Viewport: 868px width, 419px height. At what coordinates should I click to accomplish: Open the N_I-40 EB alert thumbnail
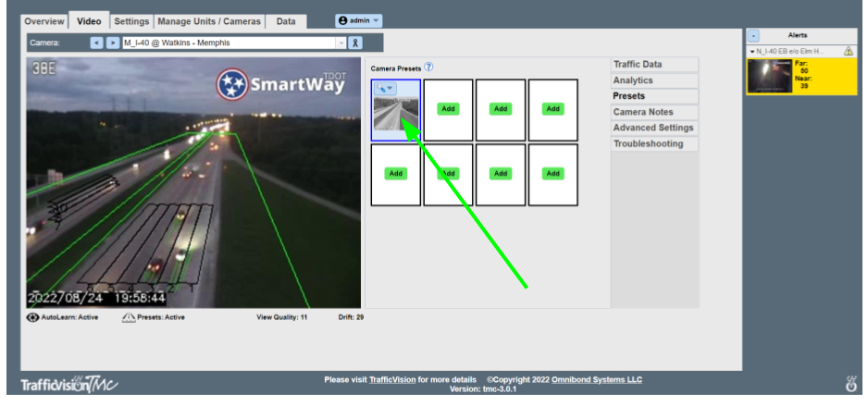click(769, 77)
